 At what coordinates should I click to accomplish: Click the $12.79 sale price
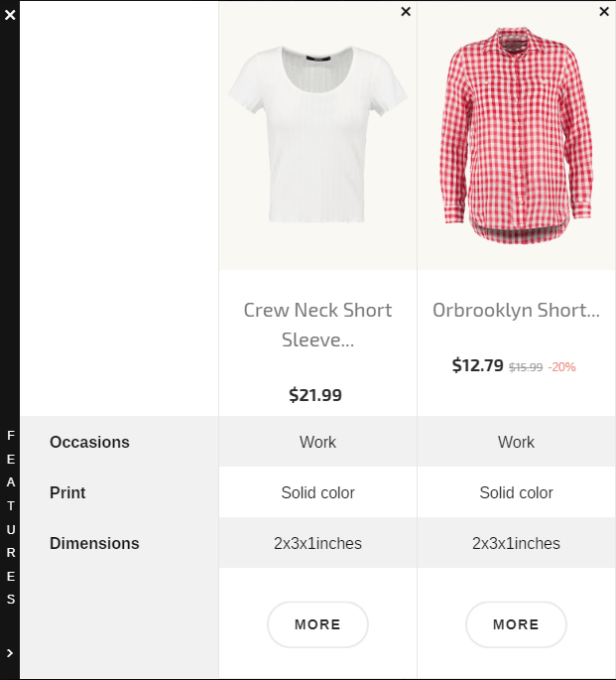(x=477, y=365)
